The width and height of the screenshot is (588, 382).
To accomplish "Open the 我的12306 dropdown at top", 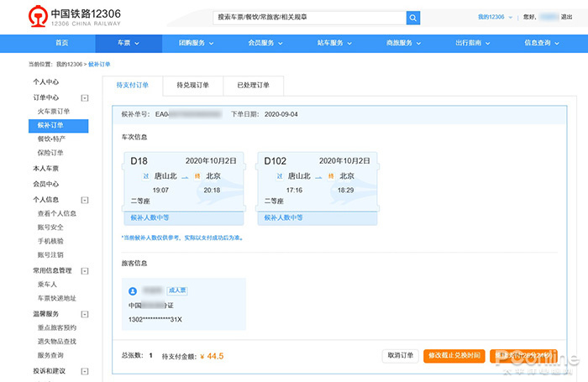I will coord(494,17).
